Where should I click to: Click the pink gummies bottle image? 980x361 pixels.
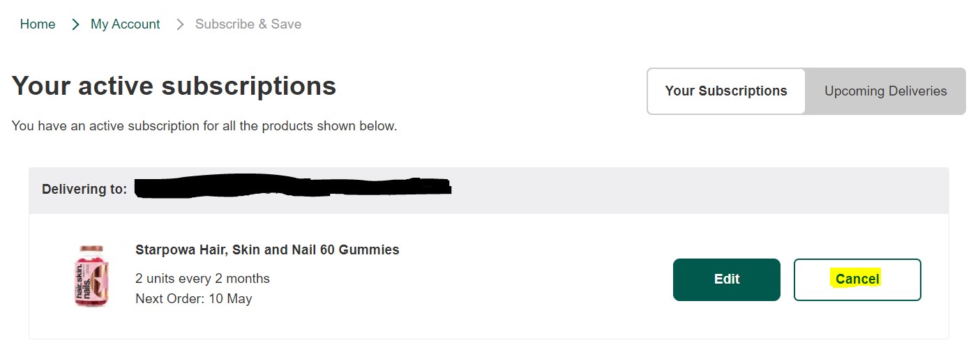click(x=91, y=276)
